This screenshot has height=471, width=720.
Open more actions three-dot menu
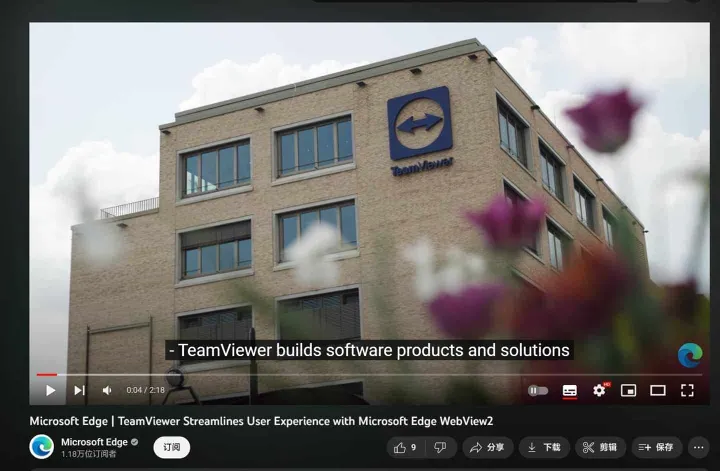[698, 448]
